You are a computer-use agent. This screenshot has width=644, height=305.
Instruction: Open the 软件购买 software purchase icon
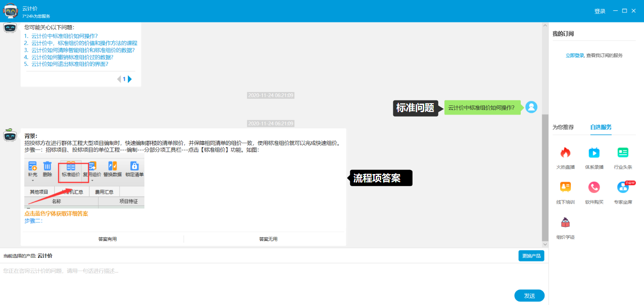(594, 187)
